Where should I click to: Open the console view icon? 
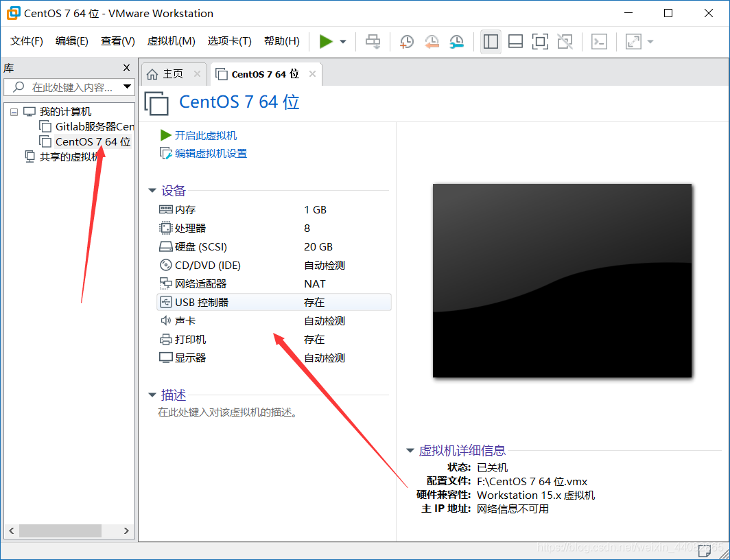pyautogui.click(x=599, y=41)
